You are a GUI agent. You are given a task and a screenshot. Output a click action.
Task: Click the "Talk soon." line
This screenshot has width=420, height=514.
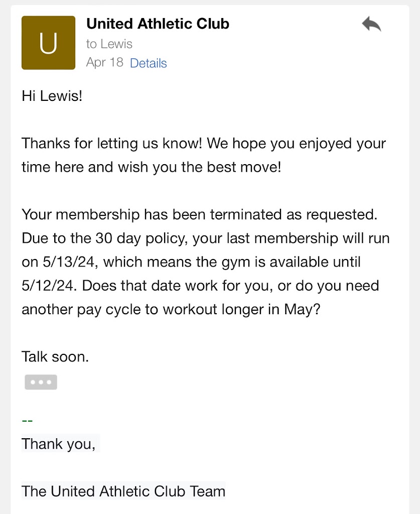pyautogui.click(x=55, y=356)
